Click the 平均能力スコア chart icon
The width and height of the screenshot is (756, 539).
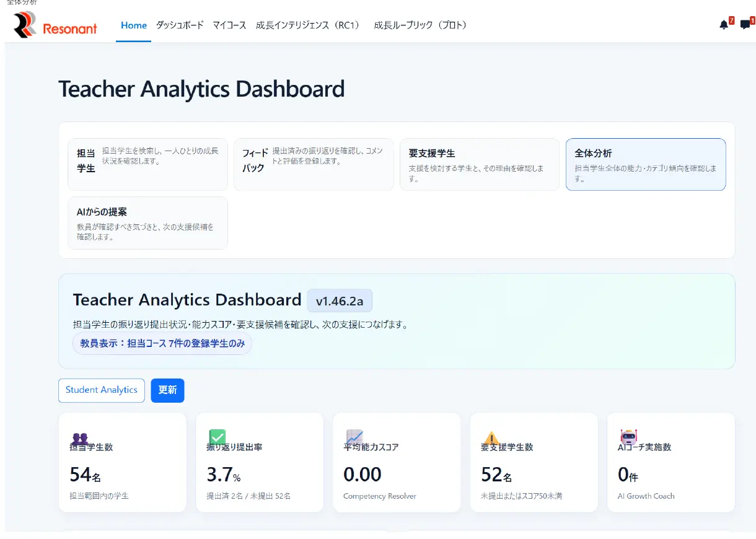[x=354, y=437]
